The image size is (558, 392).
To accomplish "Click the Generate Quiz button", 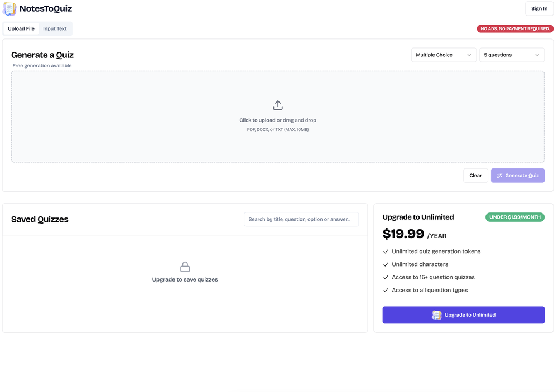I will (518, 176).
